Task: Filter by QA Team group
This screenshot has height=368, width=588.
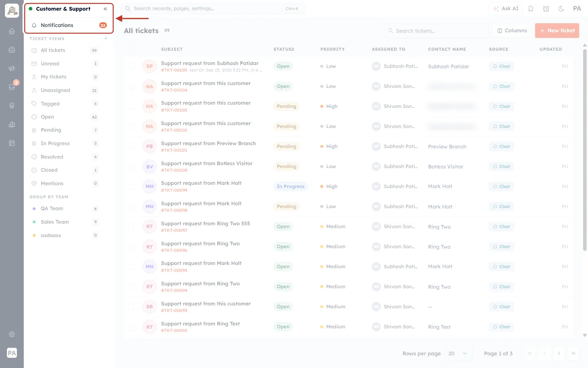Action: pos(65,209)
